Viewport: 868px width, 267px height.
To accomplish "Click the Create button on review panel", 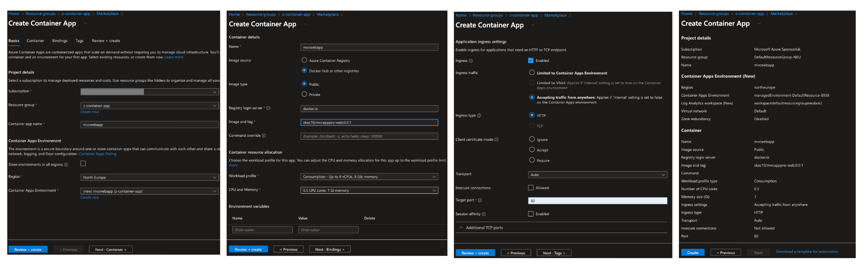I will [x=693, y=252].
